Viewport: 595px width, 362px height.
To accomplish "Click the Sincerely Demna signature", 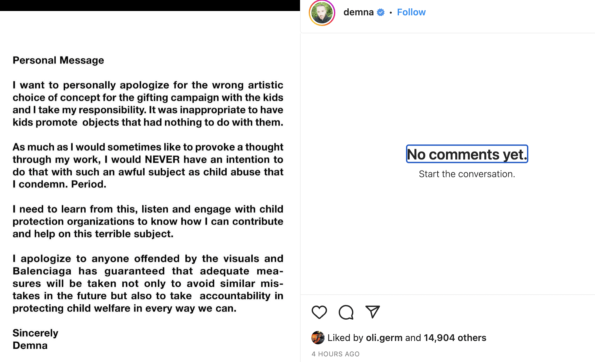I will coord(35,339).
